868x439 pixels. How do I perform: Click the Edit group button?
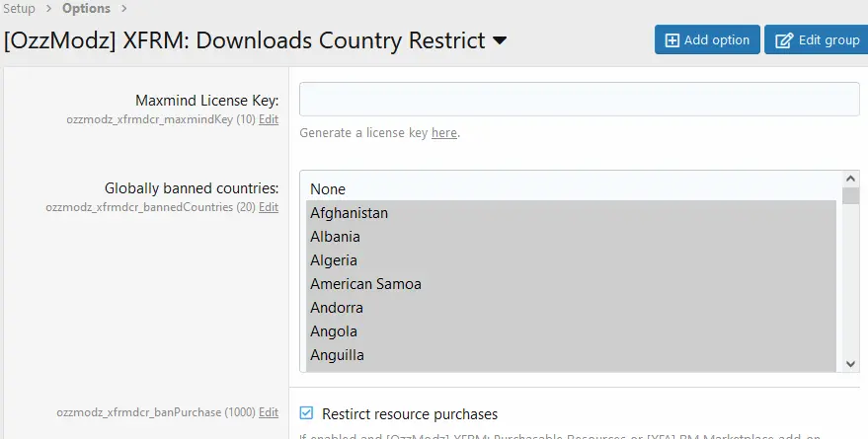[x=817, y=40]
